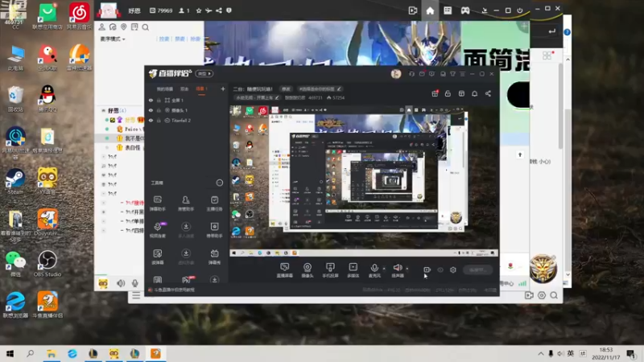Favorite the channel with star icon
This screenshot has height=362, width=644.
point(199,10)
